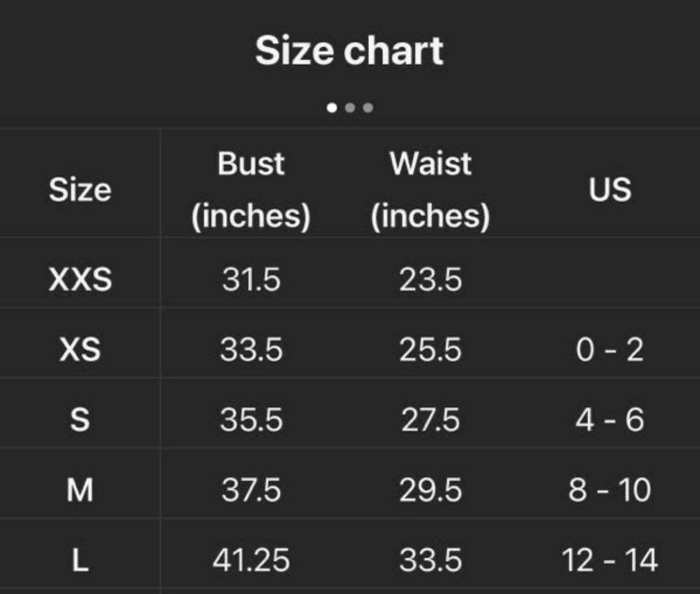Select the XS size row label
Viewport: 700px width, 594px height.
click(80, 349)
